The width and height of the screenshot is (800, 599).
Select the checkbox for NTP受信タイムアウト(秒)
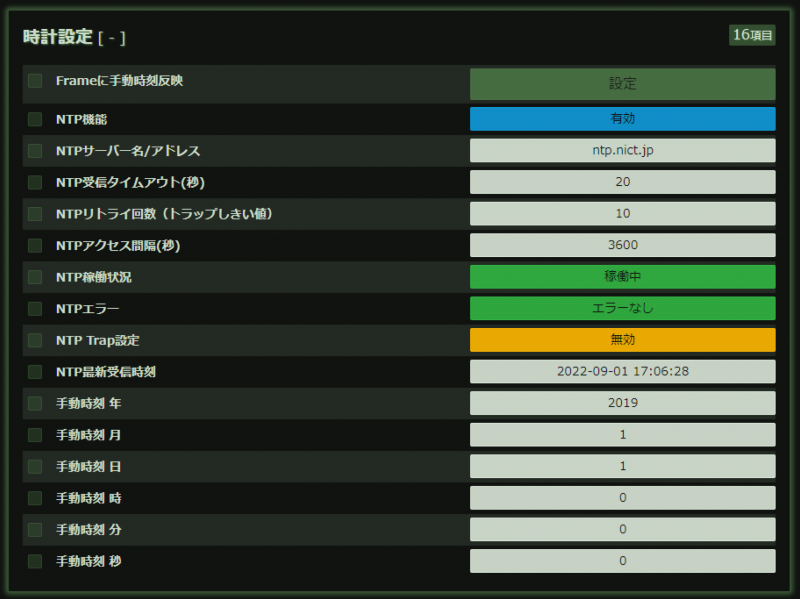(33, 182)
